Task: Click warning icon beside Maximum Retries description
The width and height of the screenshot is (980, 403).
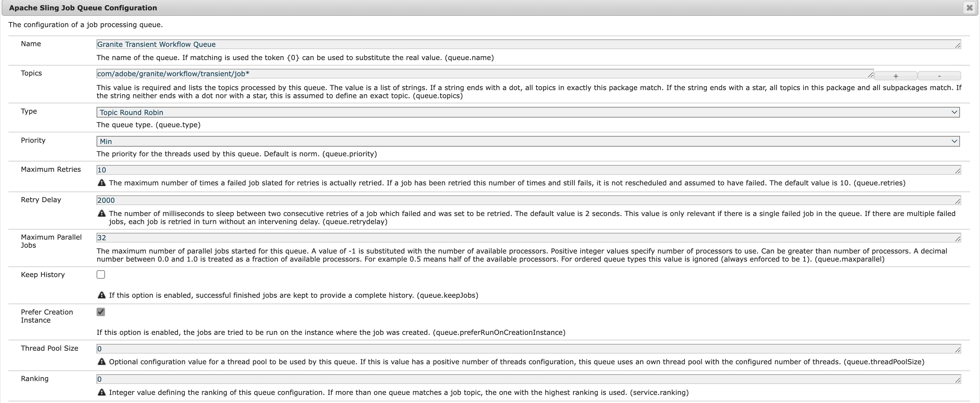Action: coord(101,183)
